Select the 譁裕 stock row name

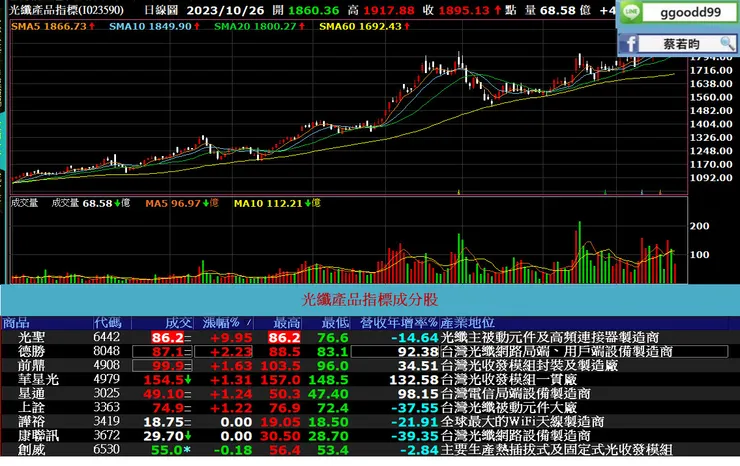31,422
